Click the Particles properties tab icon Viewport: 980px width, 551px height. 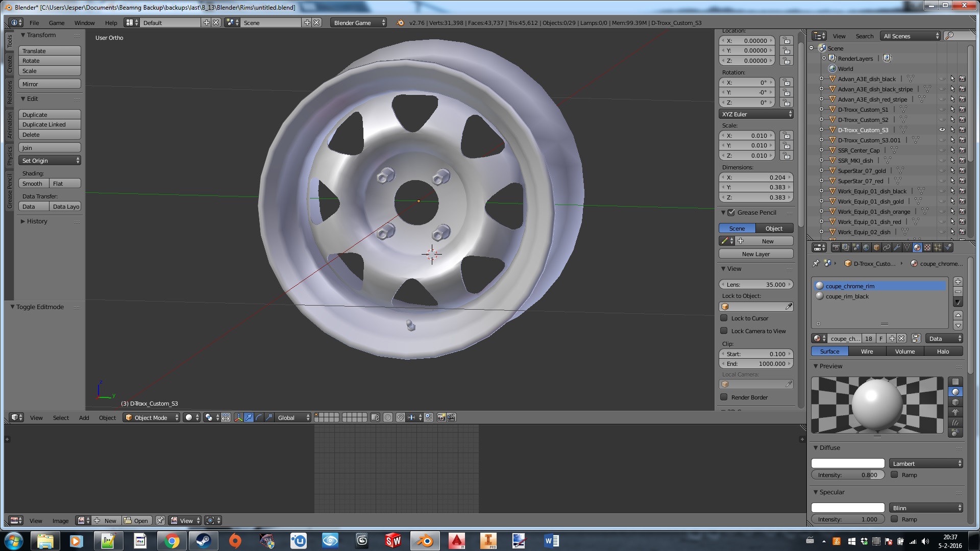(938, 247)
